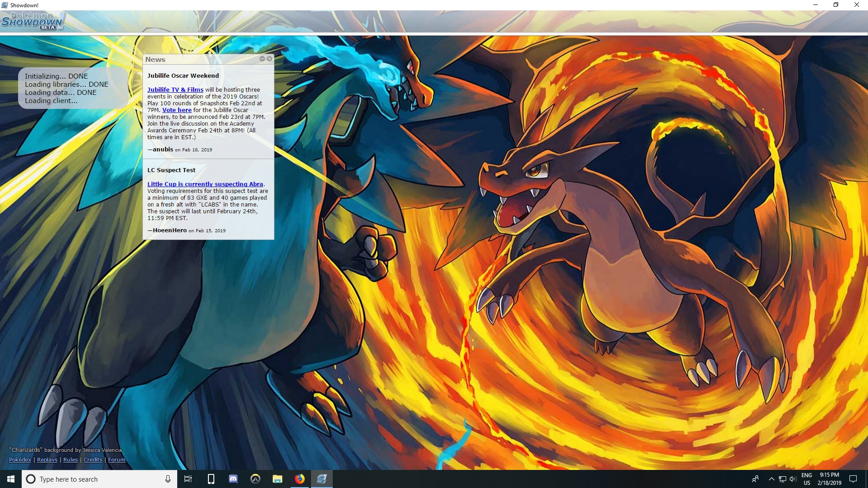The width and height of the screenshot is (868, 488).
Task: Select the LC Suspect Test headline
Action: pyautogui.click(x=171, y=170)
